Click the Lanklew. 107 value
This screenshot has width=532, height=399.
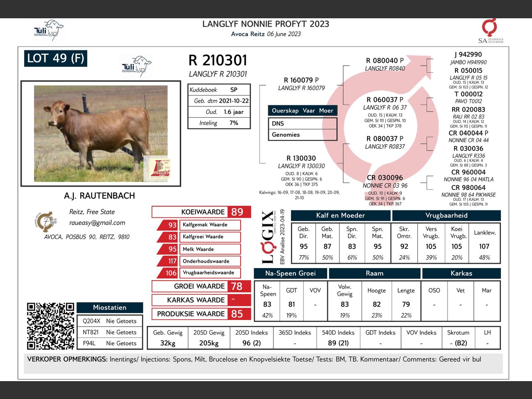click(x=485, y=246)
